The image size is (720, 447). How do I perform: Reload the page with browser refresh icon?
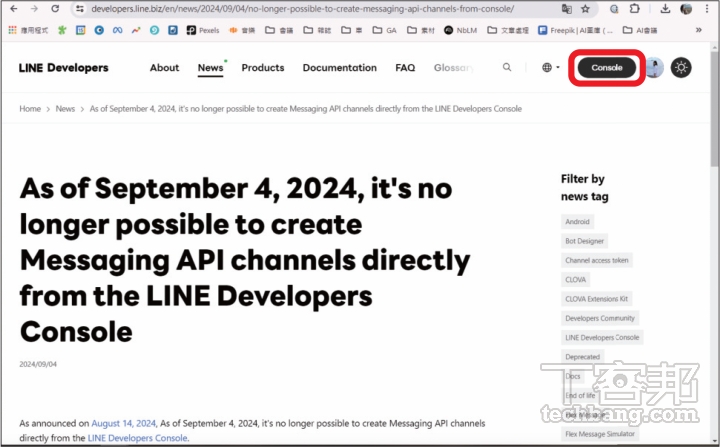(x=57, y=8)
